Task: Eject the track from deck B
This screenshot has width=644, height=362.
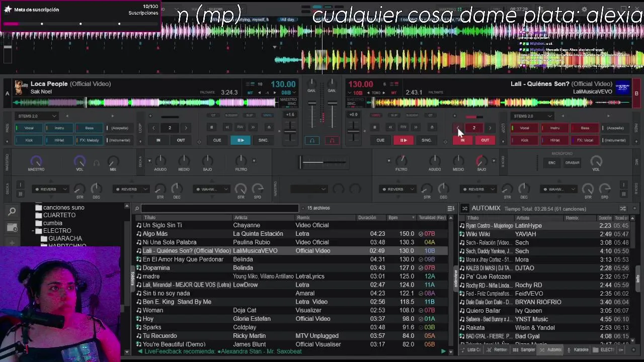Action: click(x=432, y=128)
